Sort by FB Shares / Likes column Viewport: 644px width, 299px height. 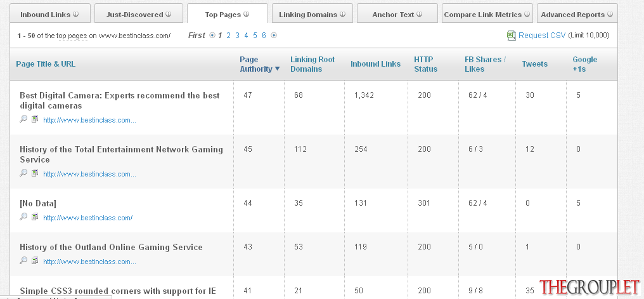485,64
